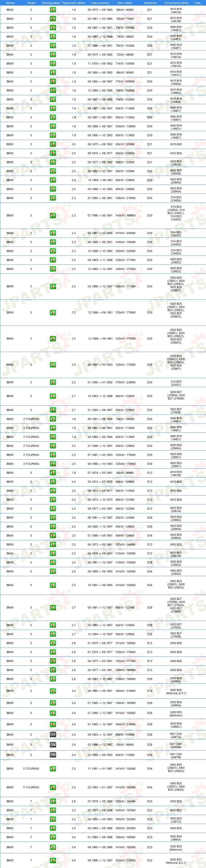206x868 pixels.
Task: Click the Model column header
Action: (31, 3)
